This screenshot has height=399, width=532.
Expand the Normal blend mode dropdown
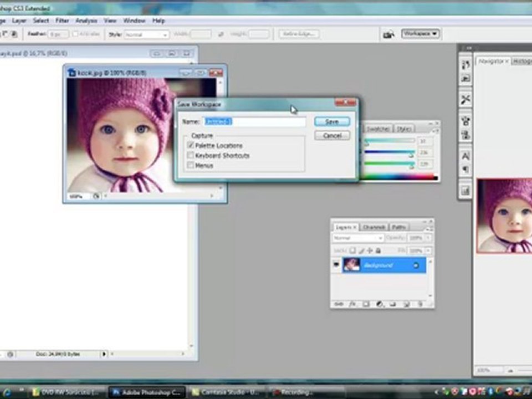(x=358, y=238)
